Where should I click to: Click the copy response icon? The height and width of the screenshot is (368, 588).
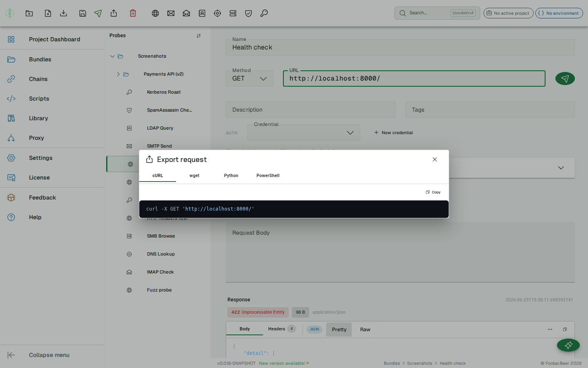[x=565, y=329]
